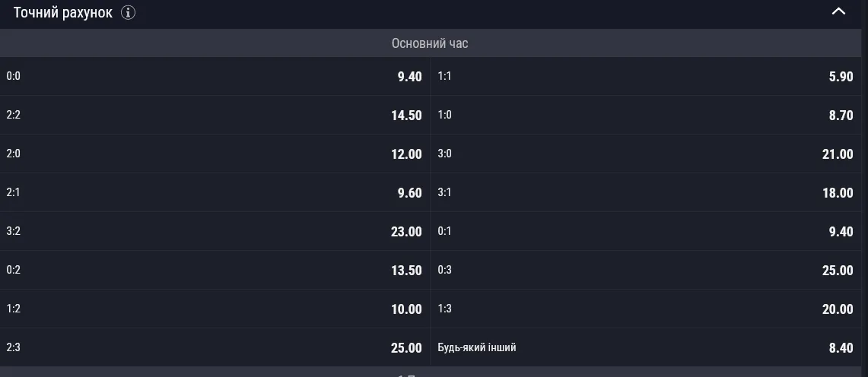Pick the 0:2 outcome odds 13.50
Image resolution: width=868 pixels, height=377 pixels.
215,270
